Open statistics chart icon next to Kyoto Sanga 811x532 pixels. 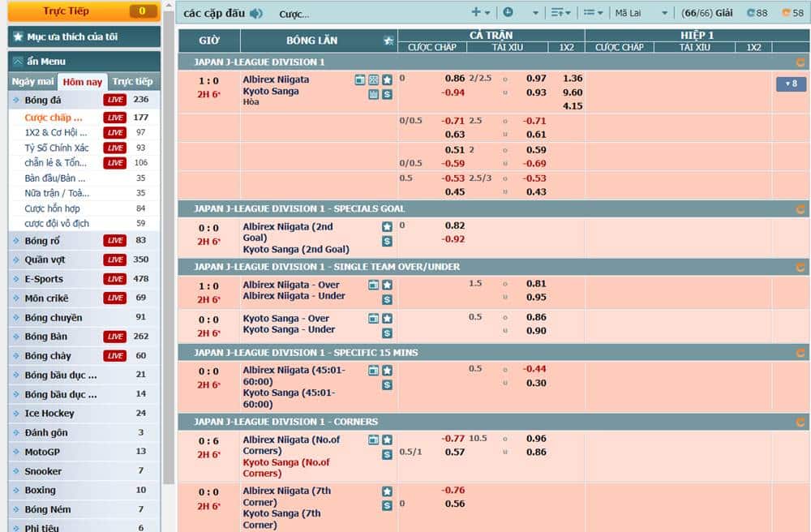tap(373, 94)
